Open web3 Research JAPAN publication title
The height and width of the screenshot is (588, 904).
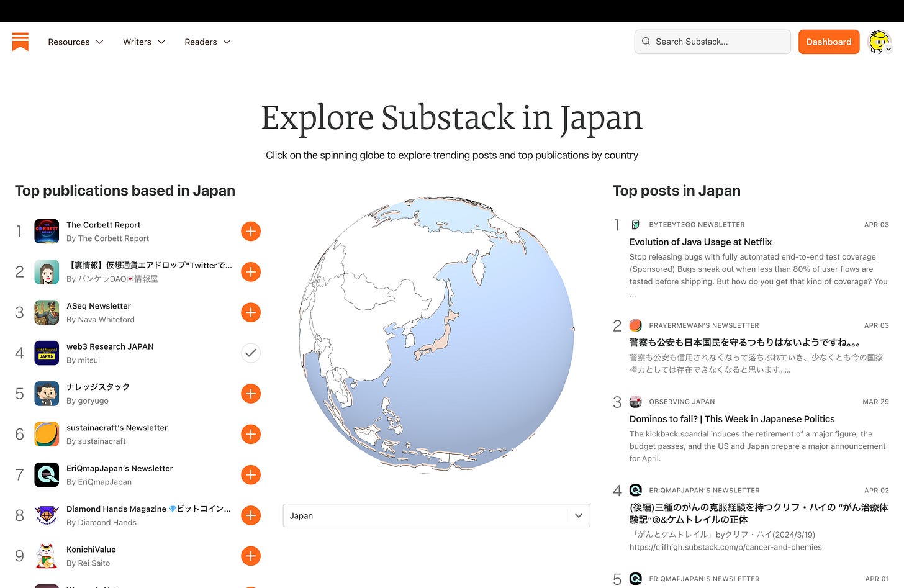click(x=110, y=346)
